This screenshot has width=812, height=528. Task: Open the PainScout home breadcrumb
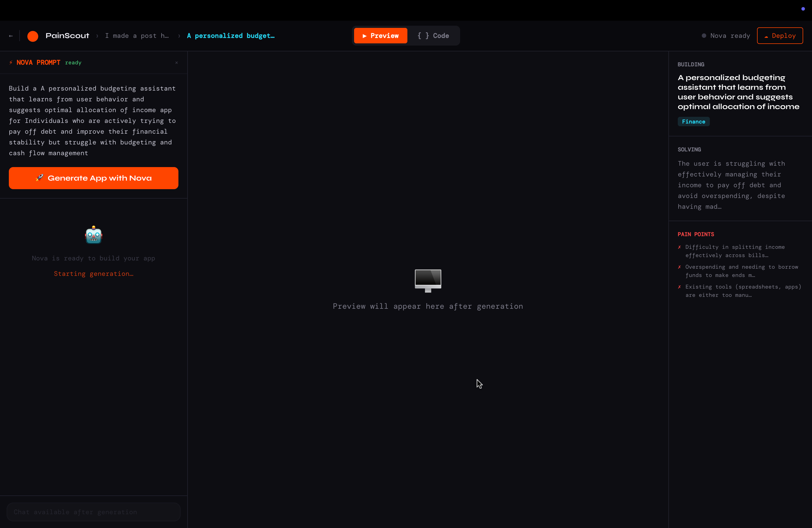click(67, 36)
